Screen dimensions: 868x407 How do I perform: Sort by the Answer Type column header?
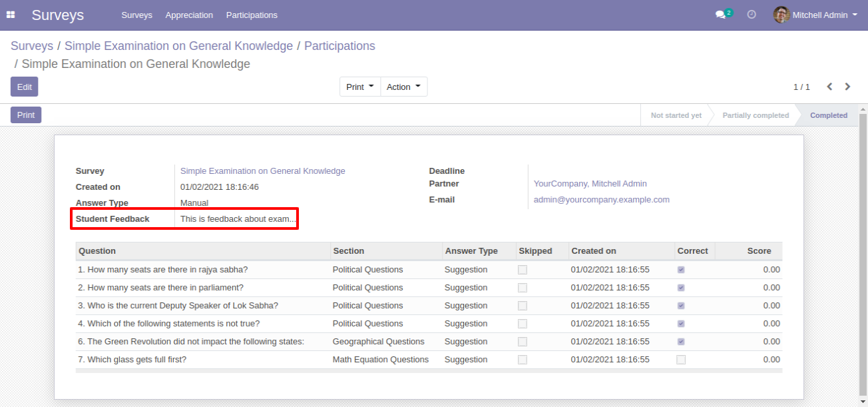[479, 251]
